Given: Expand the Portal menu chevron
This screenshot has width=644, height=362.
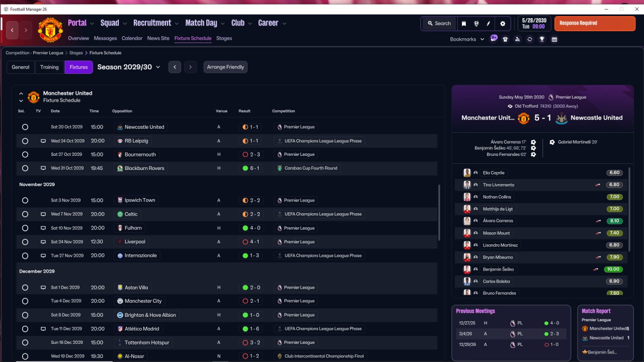Looking at the screenshot, I should point(92,24).
